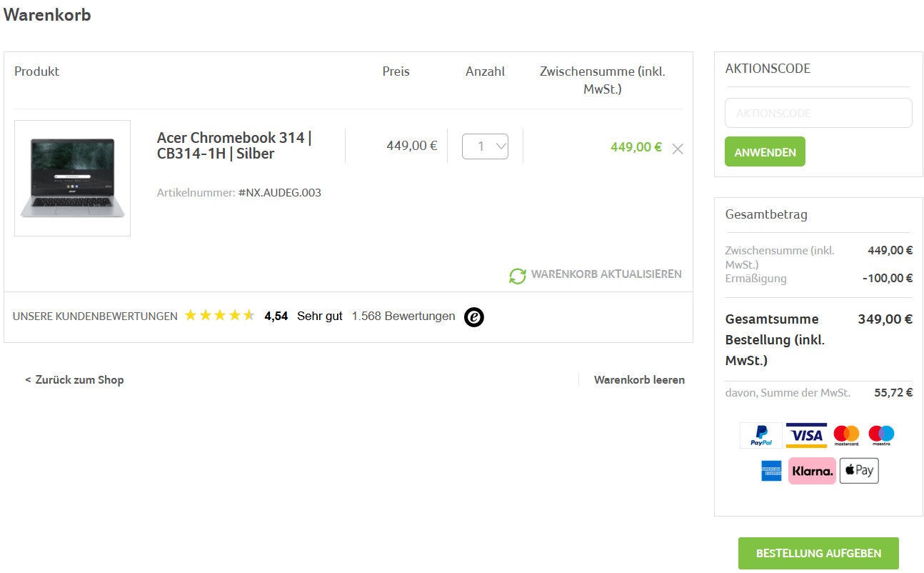Open the Anzahl quantity dropdown
Screen dimensions: 924x573
click(485, 146)
